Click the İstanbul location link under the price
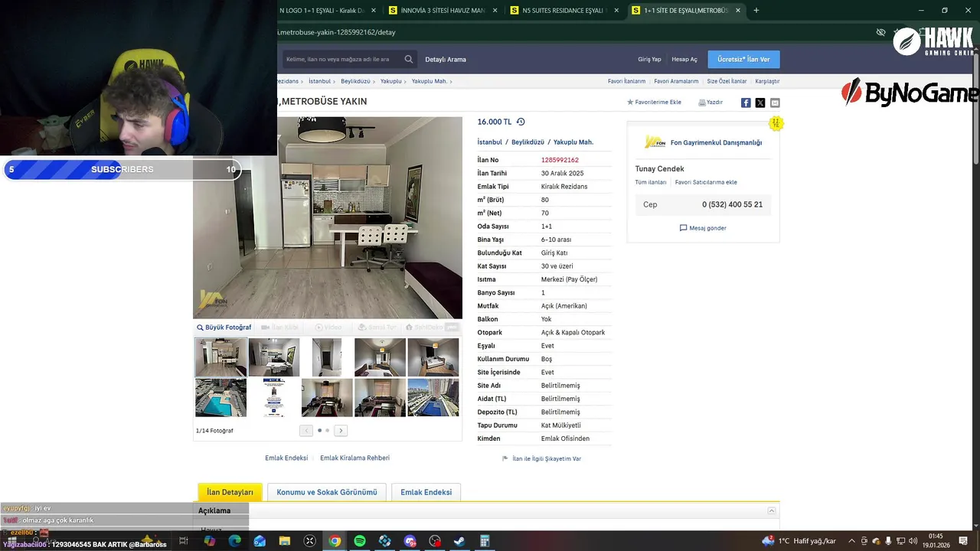The width and height of the screenshot is (980, 551). pyautogui.click(x=490, y=142)
